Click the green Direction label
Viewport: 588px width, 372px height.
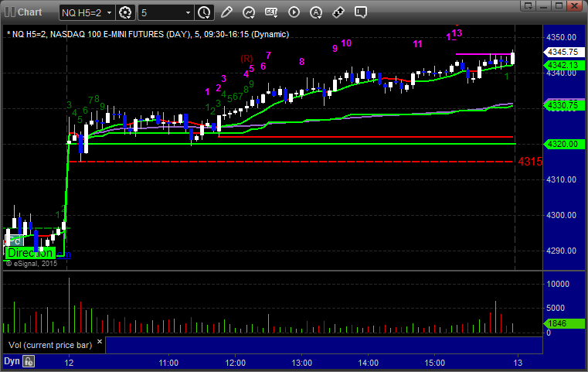coord(30,253)
